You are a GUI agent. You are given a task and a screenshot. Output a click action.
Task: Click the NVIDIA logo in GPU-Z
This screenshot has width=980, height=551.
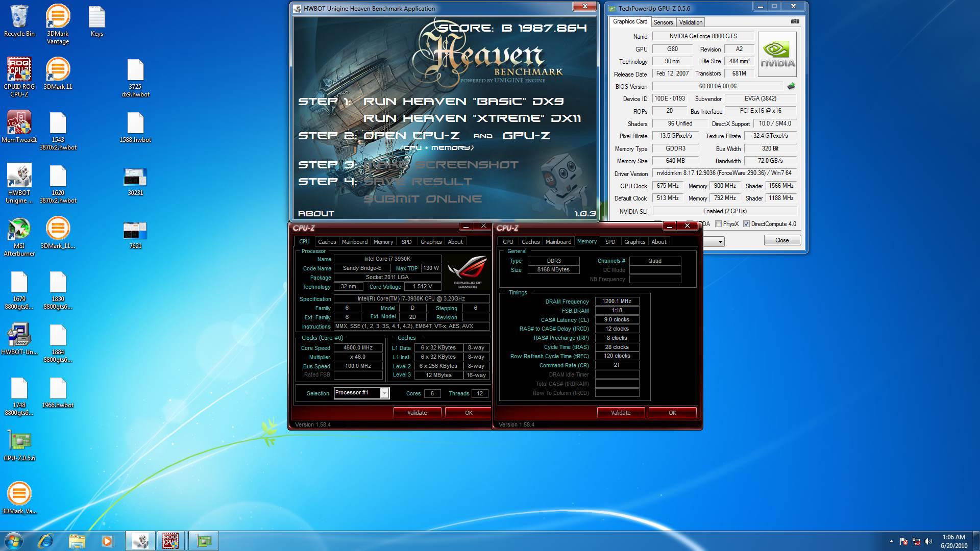777,55
